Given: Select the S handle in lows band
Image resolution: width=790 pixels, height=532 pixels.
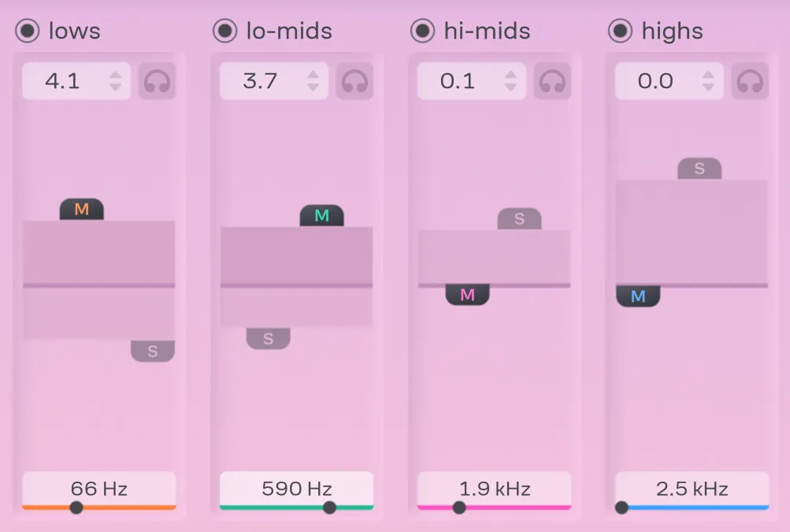Looking at the screenshot, I should point(153,351).
